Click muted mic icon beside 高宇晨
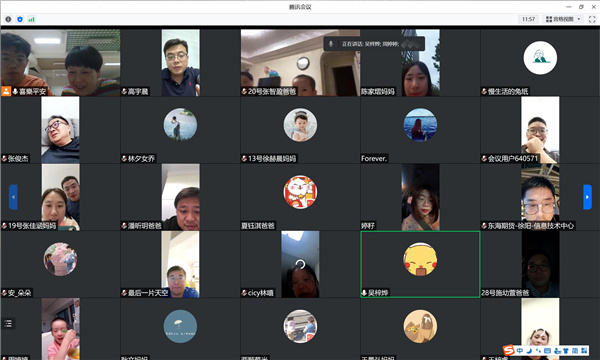The width and height of the screenshot is (600, 360). (124, 91)
